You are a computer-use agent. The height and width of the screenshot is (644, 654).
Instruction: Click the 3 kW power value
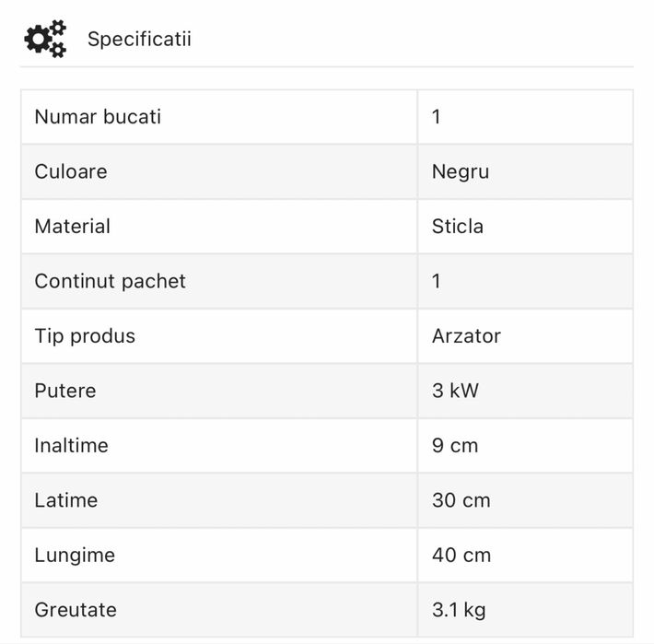coord(455,391)
